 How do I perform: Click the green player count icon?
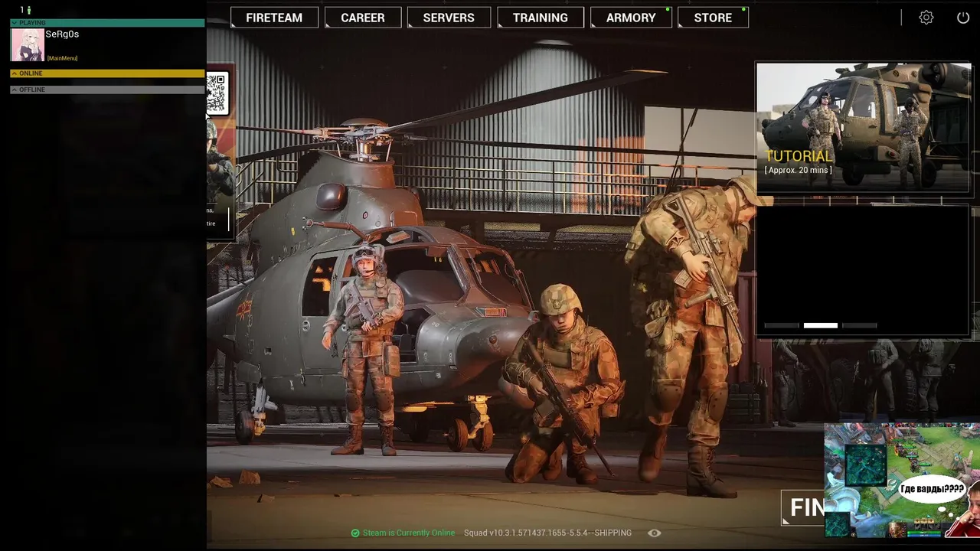point(29,10)
